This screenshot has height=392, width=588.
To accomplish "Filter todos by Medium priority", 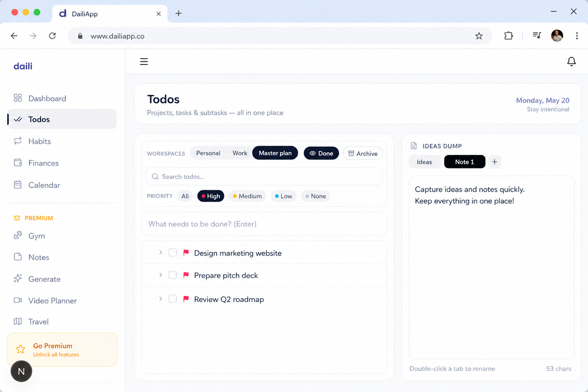I will pos(247,196).
